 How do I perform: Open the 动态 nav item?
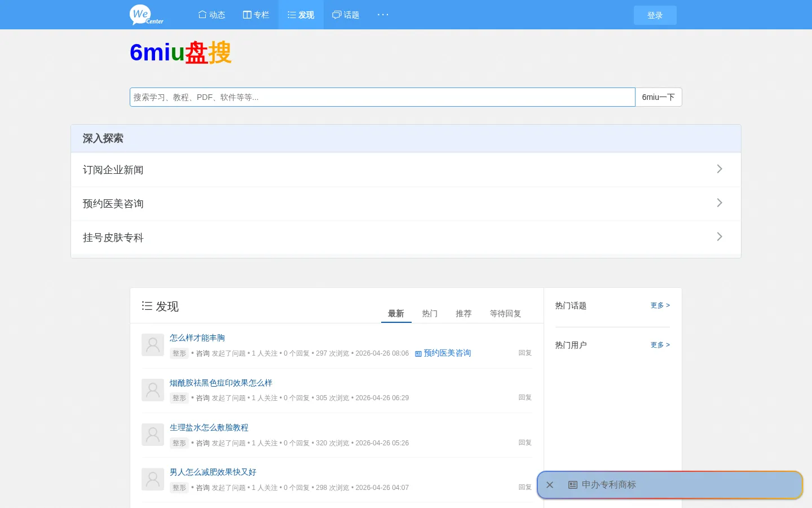pyautogui.click(x=211, y=15)
